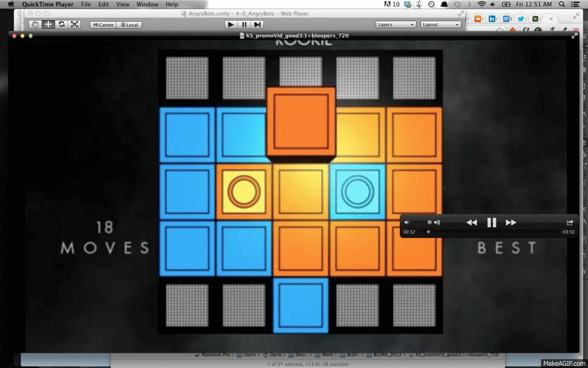588x368 pixels.
Task: Click the QuickTime volume slider knob
Action: (x=429, y=223)
